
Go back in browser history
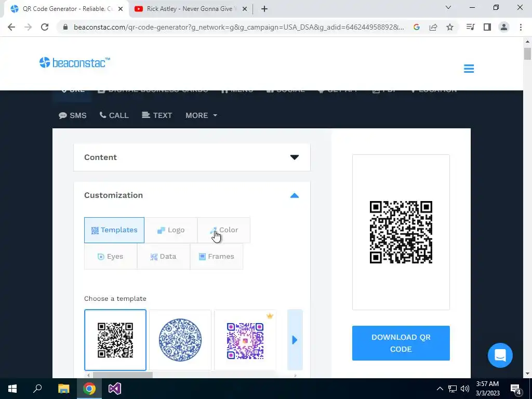pos(11,27)
